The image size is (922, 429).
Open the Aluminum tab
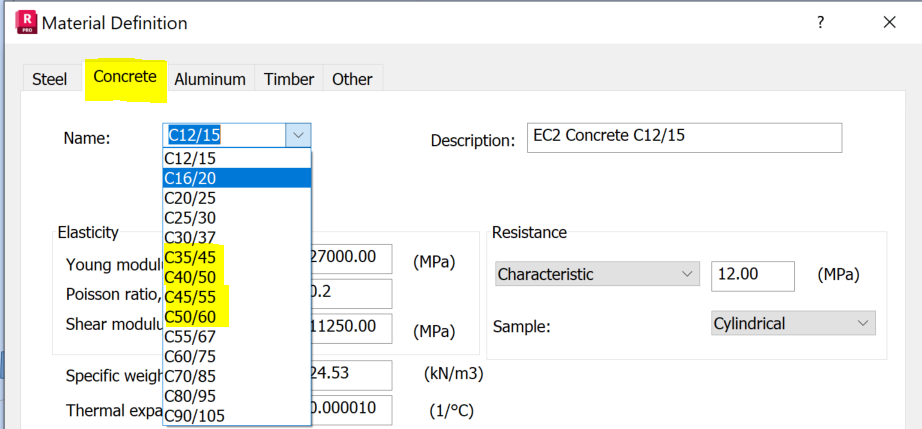click(x=210, y=79)
